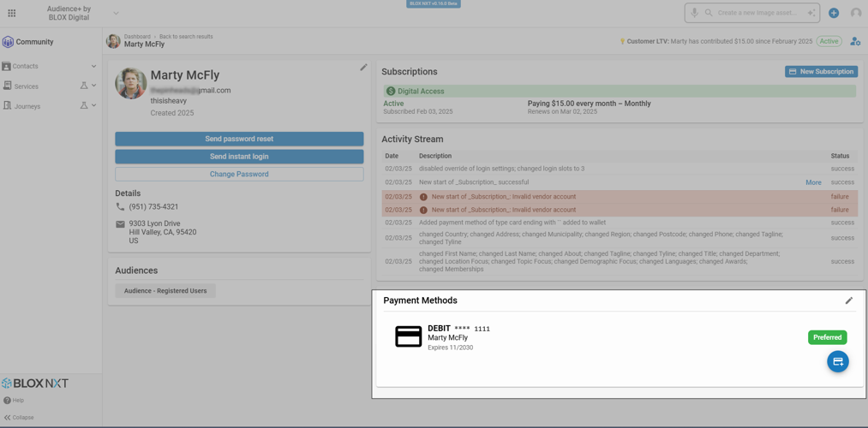Click the green Preferred badge
868x428 pixels.
[x=828, y=337]
